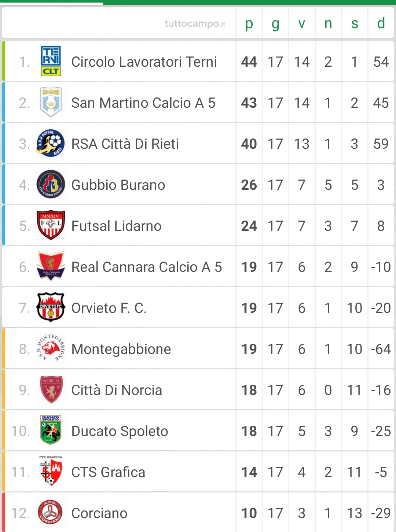Tap the CTS Grafica team logo
The width and height of the screenshot is (396, 532).
51,472
